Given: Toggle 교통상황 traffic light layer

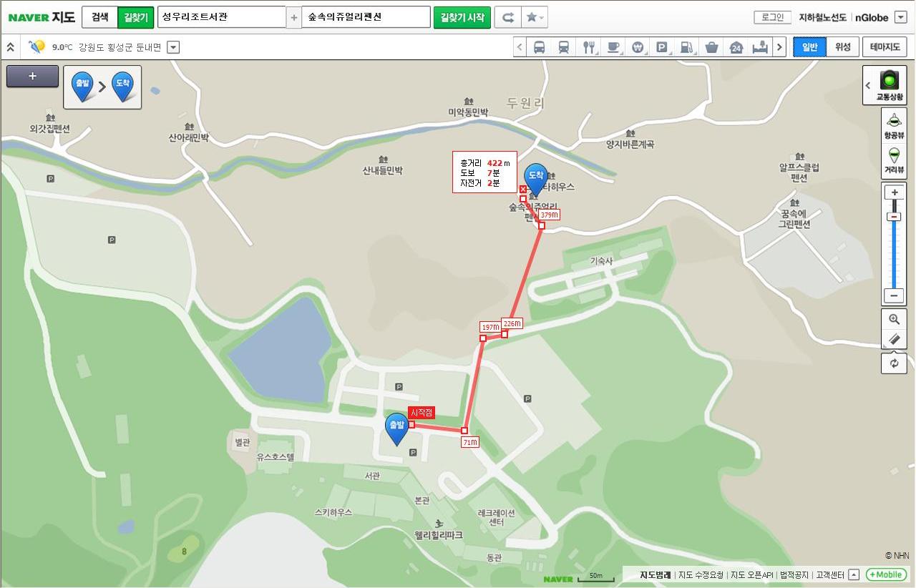Looking at the screenshot, I should click(890, 85).
